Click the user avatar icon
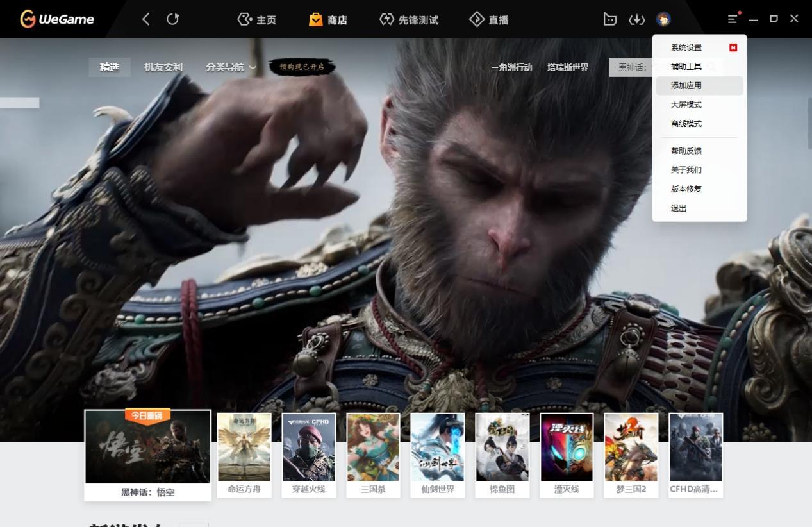The width and height of the screenshot is (812, 527). coord(663,19)
